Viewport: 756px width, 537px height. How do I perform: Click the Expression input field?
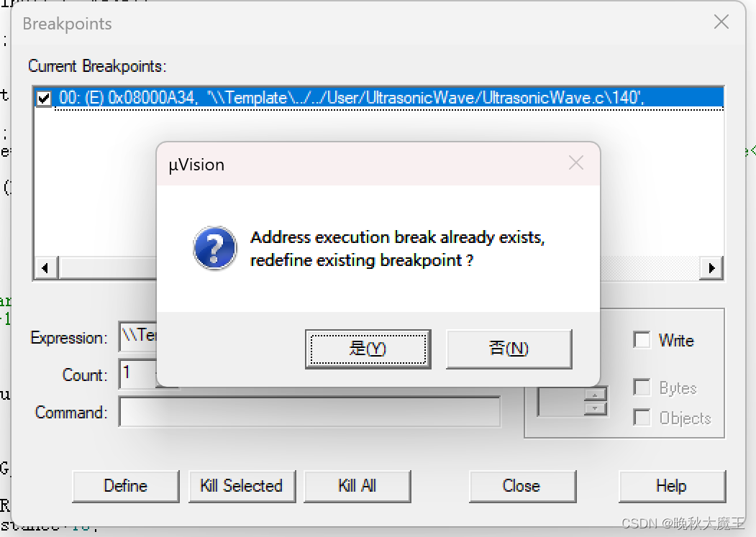138,336
